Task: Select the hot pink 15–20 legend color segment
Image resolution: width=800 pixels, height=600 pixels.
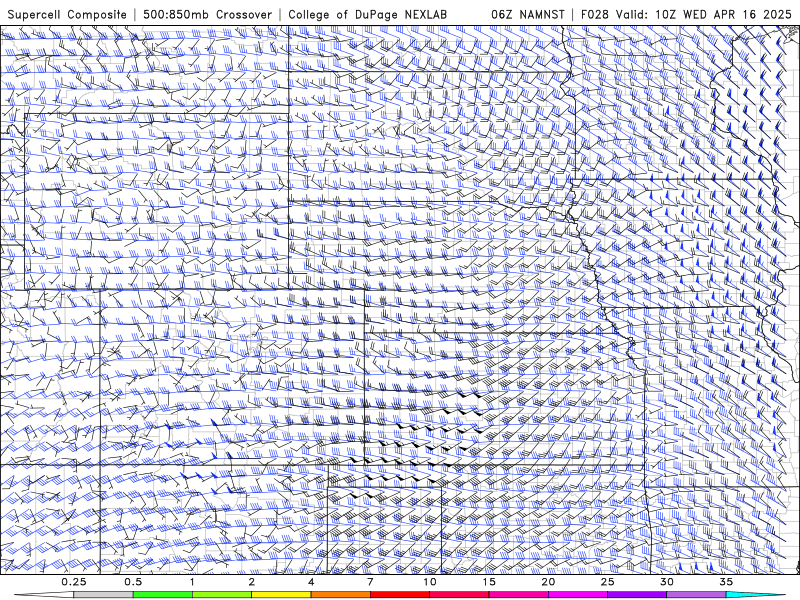Action: pos(518,595)
